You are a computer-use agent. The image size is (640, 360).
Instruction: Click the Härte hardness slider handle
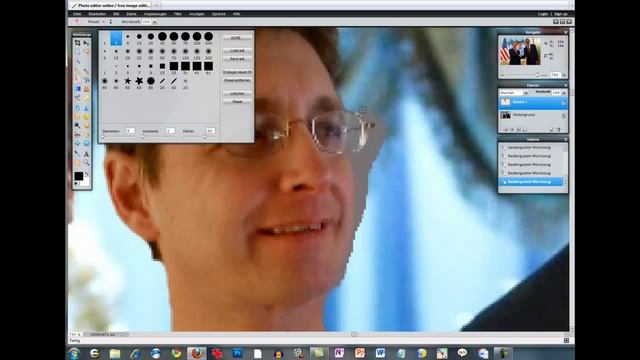[204, 137]
